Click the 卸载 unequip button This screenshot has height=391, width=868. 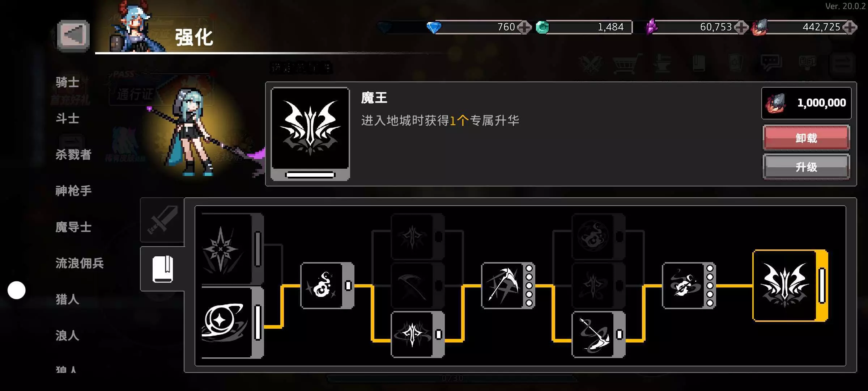click(807, 138)
